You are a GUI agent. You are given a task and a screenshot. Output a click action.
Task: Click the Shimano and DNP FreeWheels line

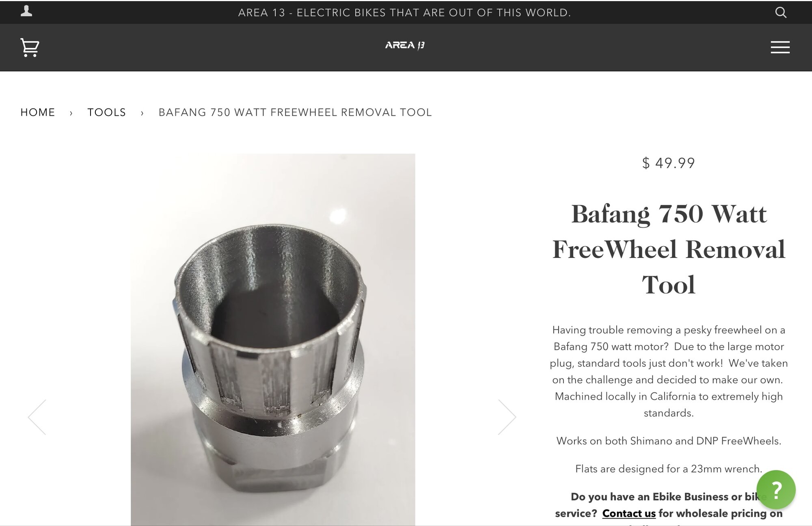point(669,441)
